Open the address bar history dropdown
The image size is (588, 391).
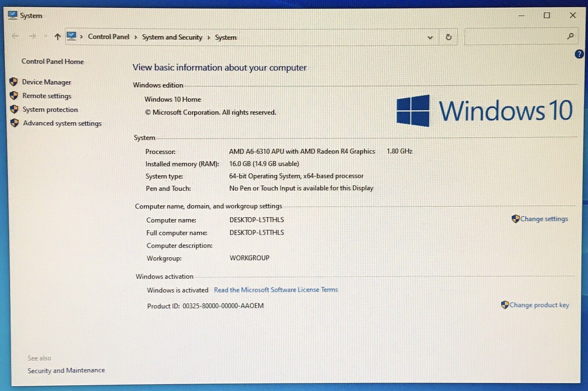tap(430, 37)
